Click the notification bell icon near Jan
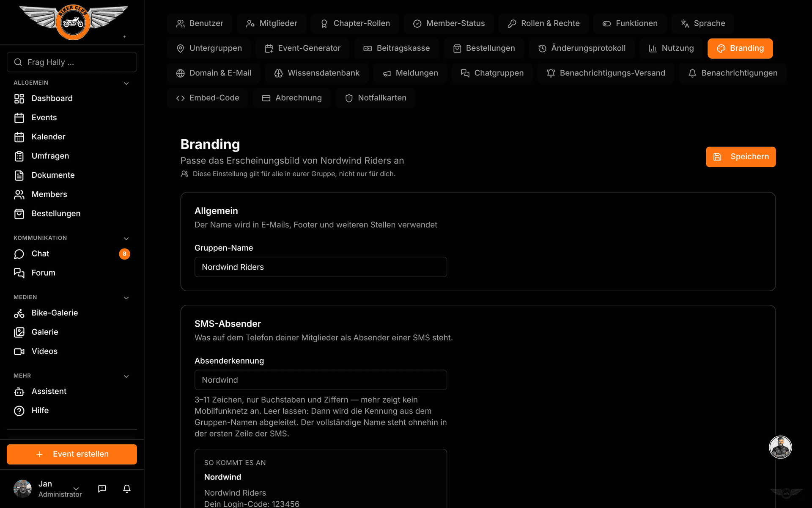Viewport: 812px width, 508px height. [x=127, y=489]
